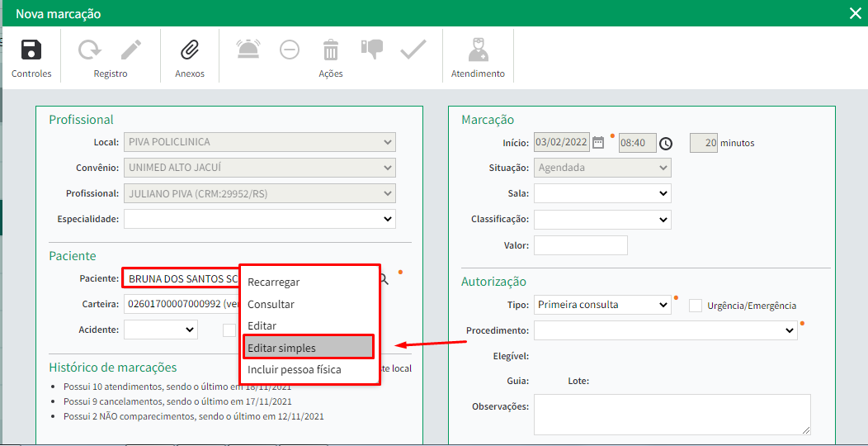Viewport: 868px width, 446px height.
Task: Click the pencil edit record icon
Action: coord(131,50)
